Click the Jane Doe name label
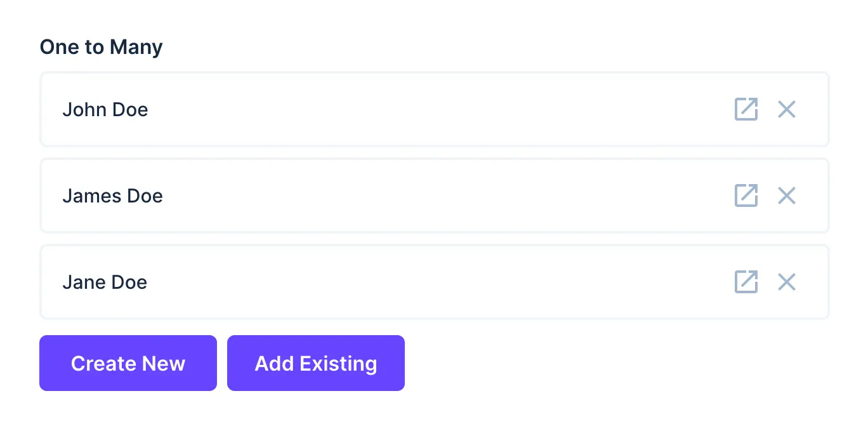The image size is (868, 424). pos(105,282)
